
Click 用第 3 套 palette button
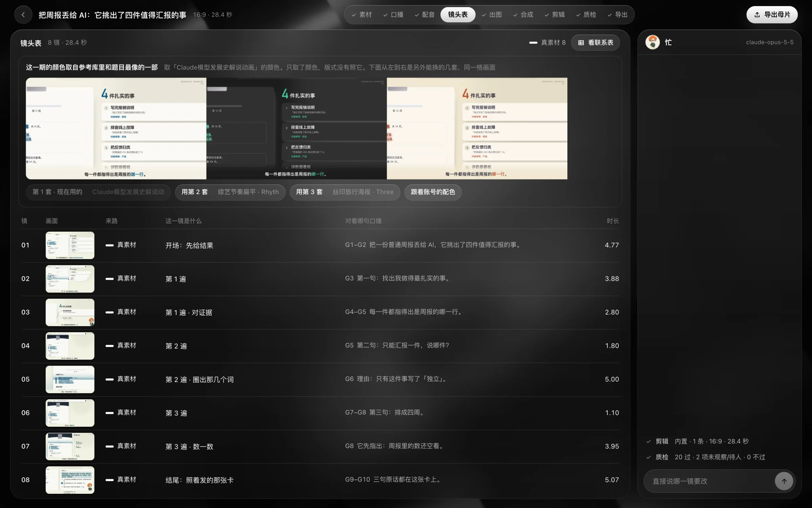pyautogui.click(x=345, y=192)
